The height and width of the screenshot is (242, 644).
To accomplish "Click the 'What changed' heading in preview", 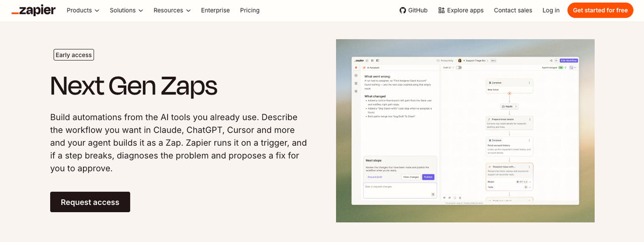I will click(x=375, y=96).
